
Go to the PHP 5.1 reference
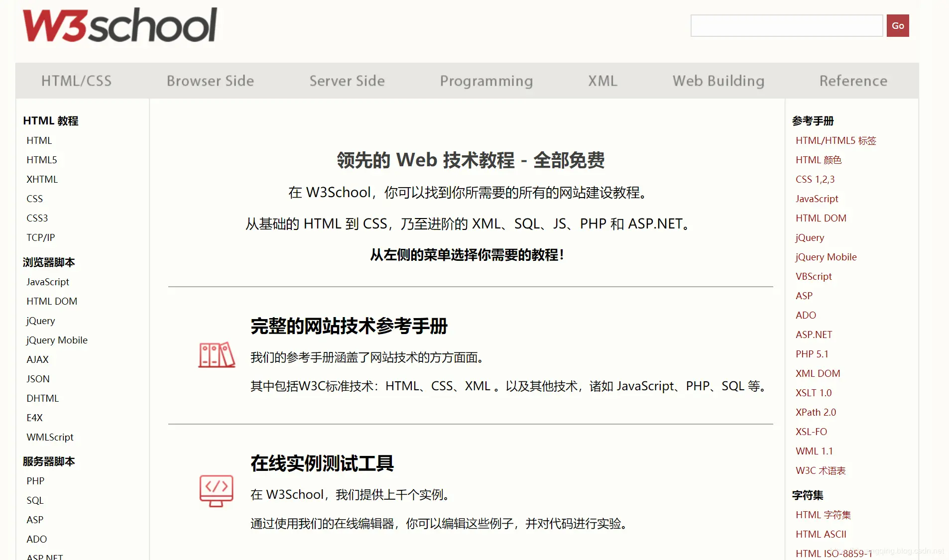812,354
